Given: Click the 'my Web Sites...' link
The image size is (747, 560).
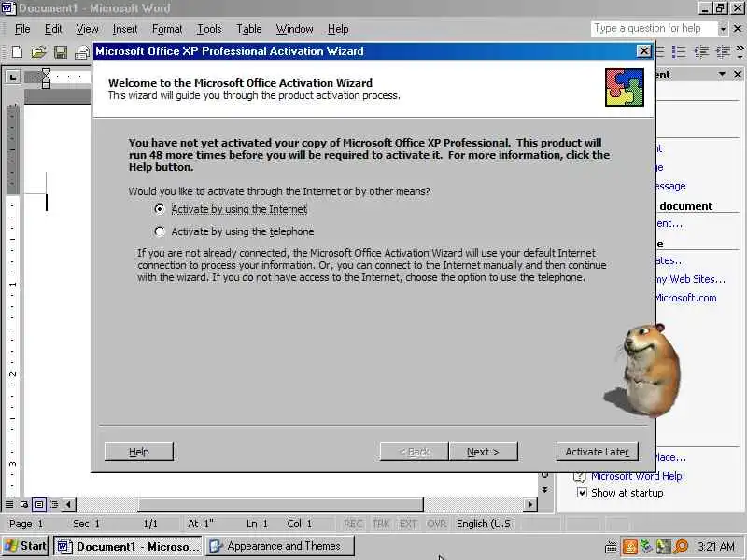Looking at the screenshot, I should tap(690, 279).
